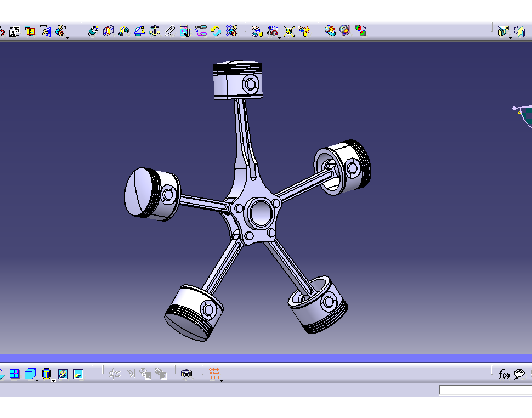Viewport: 532px width, 418px height.
Task: Click the Capture camera icon
Action: point(186,374)
